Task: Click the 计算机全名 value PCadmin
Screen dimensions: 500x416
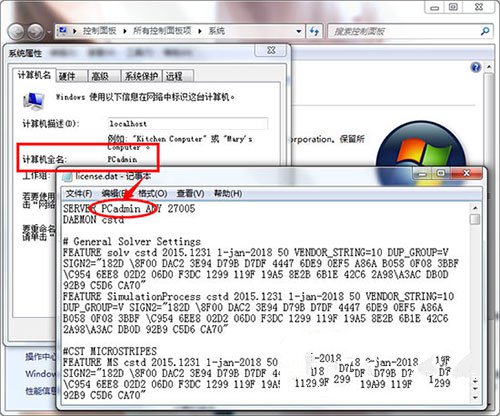Action: [x=122, y=160]
